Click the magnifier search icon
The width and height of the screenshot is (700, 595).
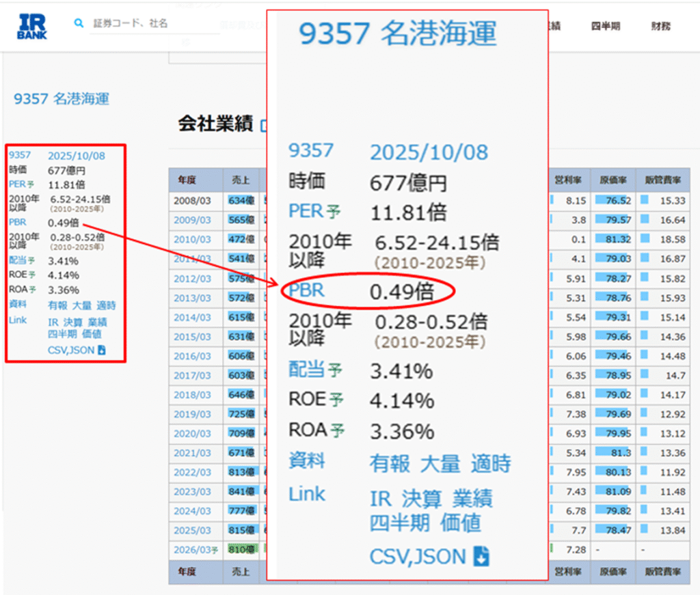tap(79, 23)
